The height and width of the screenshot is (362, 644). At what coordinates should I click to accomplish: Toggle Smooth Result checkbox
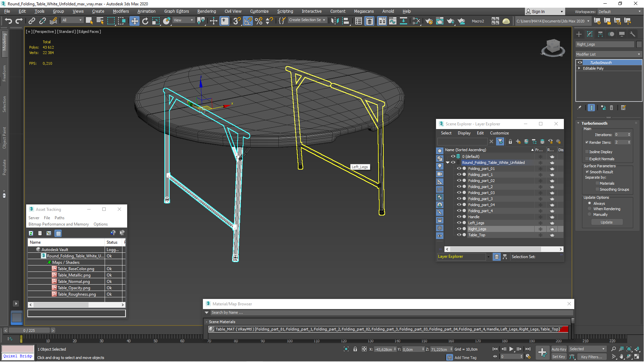(x=587, y=172)
